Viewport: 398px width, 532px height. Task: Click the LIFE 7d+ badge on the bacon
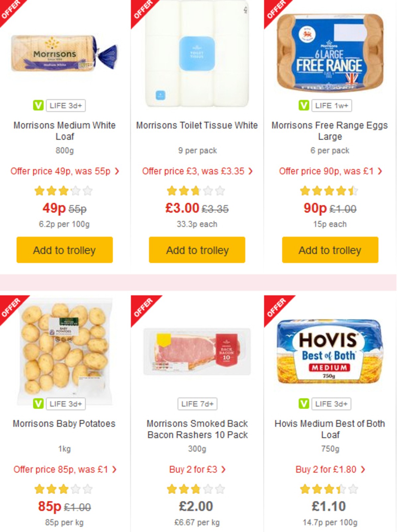pos(197,404)
